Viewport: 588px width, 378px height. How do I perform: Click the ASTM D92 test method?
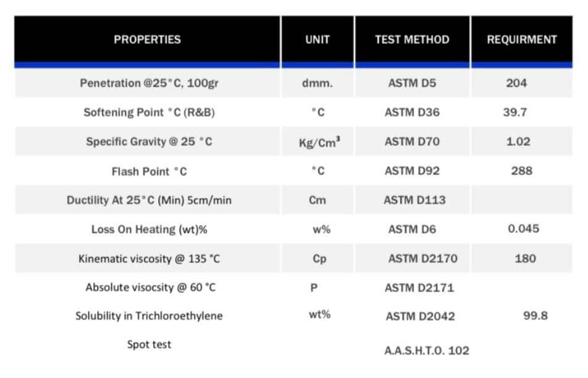[412, 171]
